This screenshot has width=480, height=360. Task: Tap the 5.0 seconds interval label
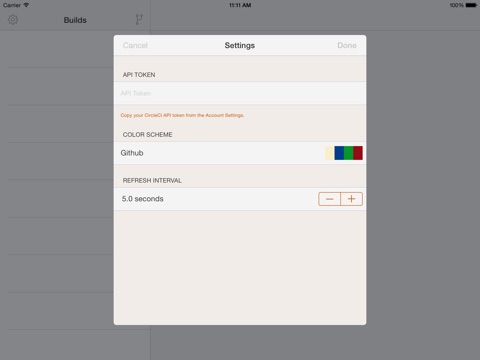pyautogui.click(x=142, y=199)
